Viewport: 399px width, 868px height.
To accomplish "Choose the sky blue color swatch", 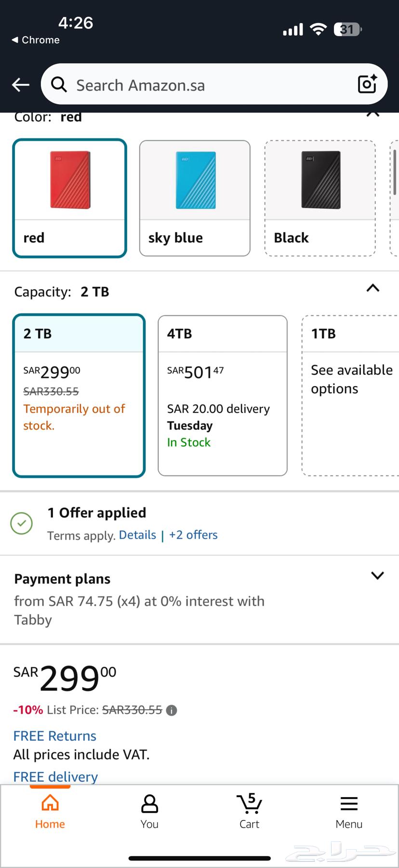I will coord(195,198).
